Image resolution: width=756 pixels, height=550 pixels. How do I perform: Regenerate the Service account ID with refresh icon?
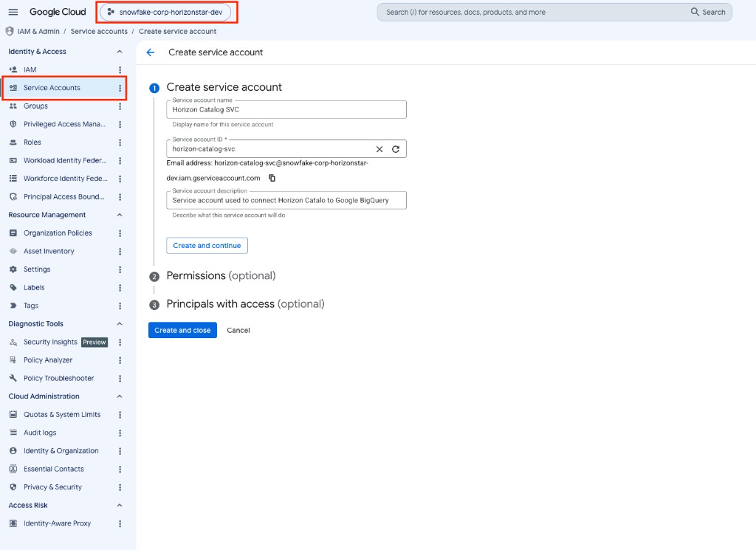coord(396,149)
